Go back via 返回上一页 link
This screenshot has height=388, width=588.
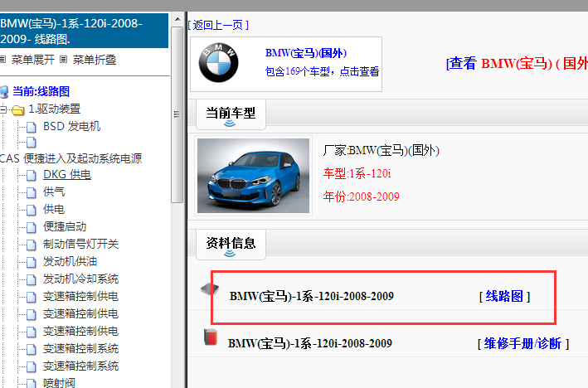pyautogui.click(x=218, y=25)
